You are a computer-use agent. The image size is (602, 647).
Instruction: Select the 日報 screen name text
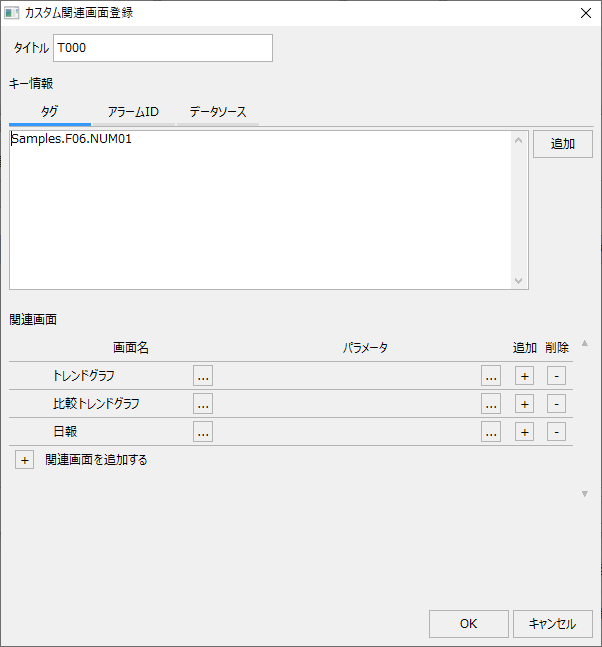[x=65, y=432]
